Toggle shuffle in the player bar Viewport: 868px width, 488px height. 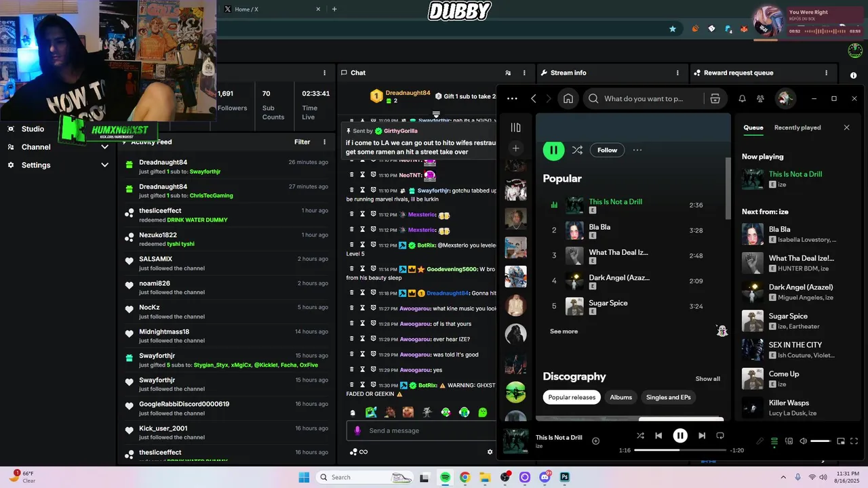coord(640,436)
